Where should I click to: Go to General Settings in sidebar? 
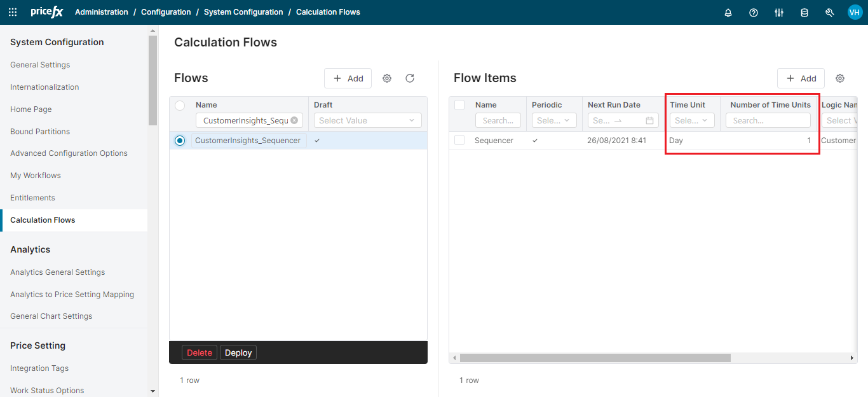point(40,65)
